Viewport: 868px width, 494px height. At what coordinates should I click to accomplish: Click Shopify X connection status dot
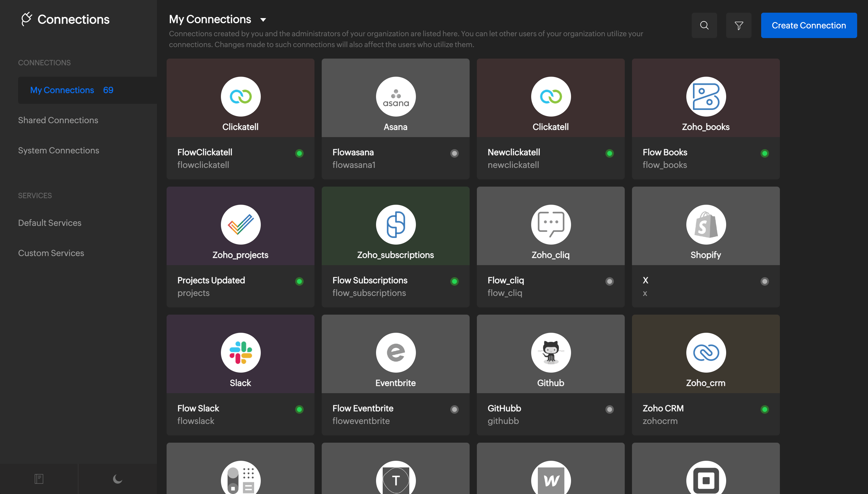point(764,281)
